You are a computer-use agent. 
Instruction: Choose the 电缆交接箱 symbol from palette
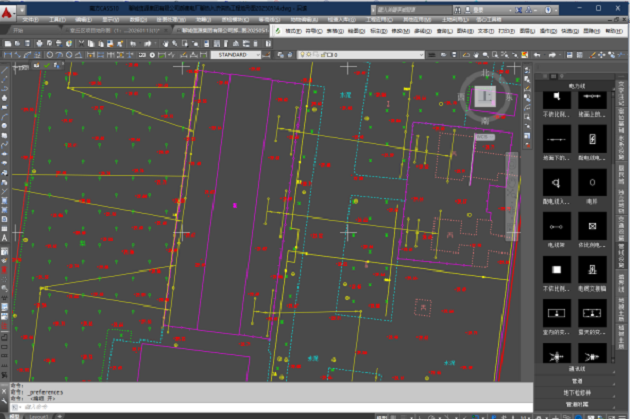click(x=593, y=269)
